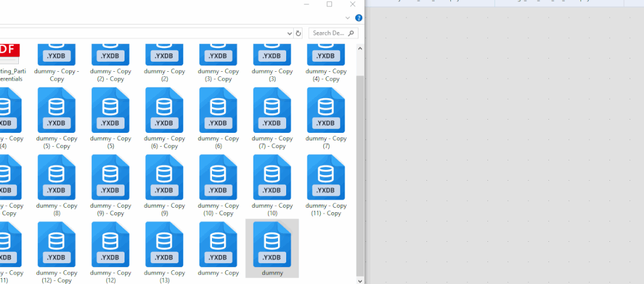Maximize the File Explorer window

click(x=329, y=4)
